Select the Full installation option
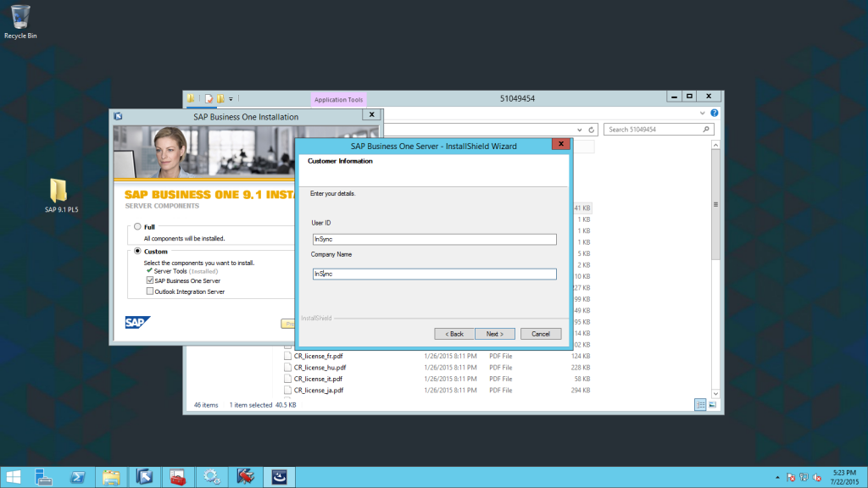Image resolution: width=868 pixels, height=488 pixels. pyautogui.click(x=137, y=226)
